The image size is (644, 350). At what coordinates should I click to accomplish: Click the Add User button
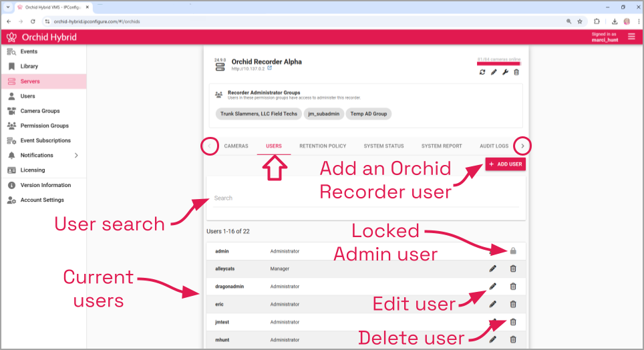505,164
